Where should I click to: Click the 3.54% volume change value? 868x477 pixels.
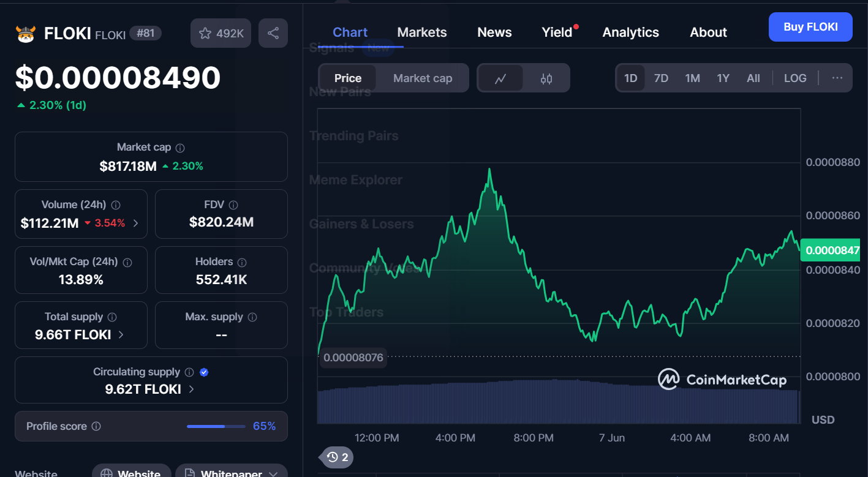click(x=110, y=223)
